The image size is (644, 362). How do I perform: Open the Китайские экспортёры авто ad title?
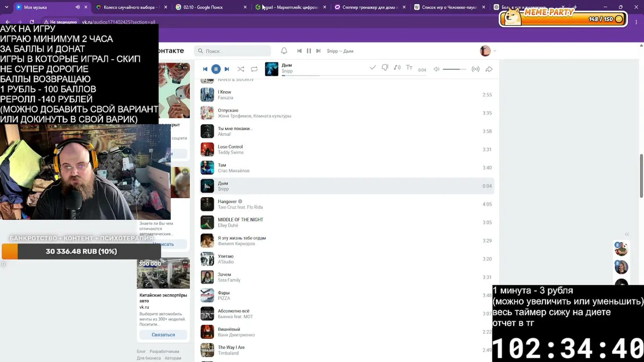(x=163, y=298)
